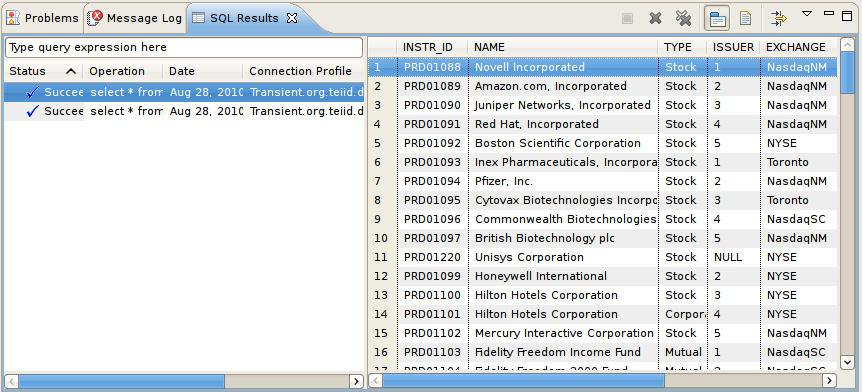Select the Novell Incorporated cell

pyautogui.click(x=563, y=67)
